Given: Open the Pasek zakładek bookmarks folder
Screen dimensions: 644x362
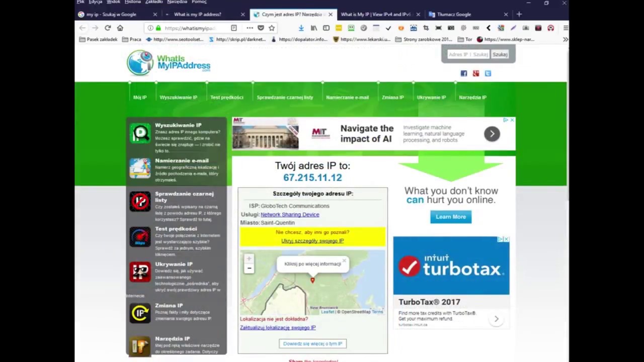Looking at the screenshot, I should coord(98,39).
